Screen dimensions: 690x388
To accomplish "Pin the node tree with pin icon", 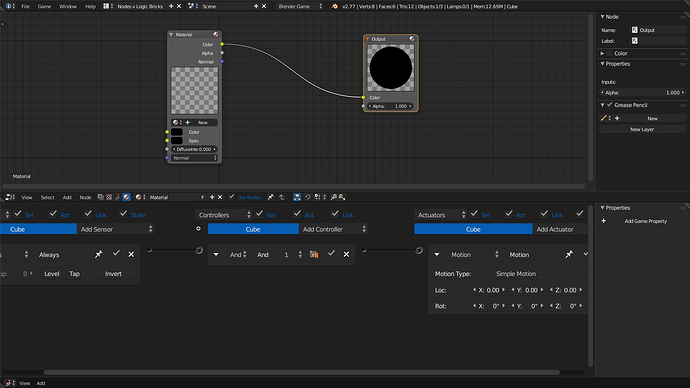I will coord(271,197).
